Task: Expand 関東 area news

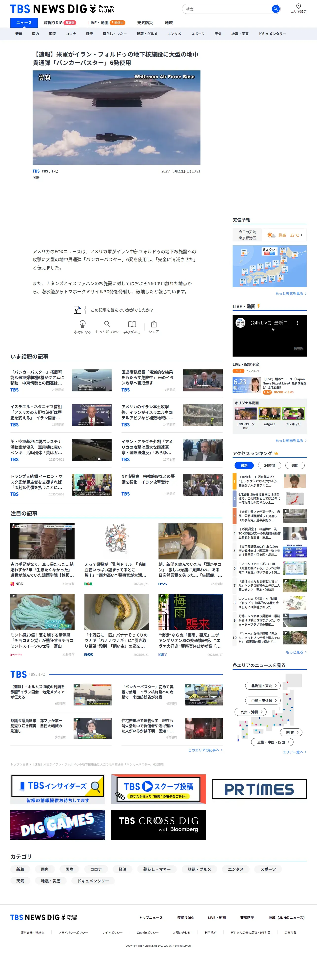Action: (x=292, y=732)
